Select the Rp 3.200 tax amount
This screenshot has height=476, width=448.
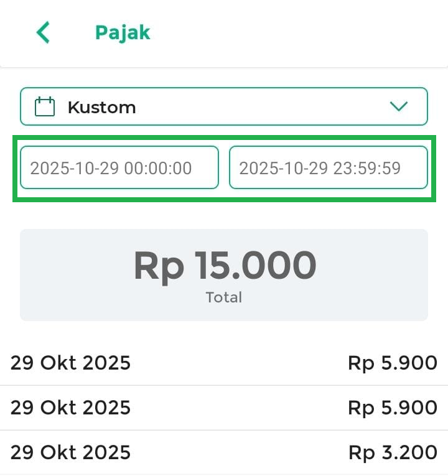393,452
